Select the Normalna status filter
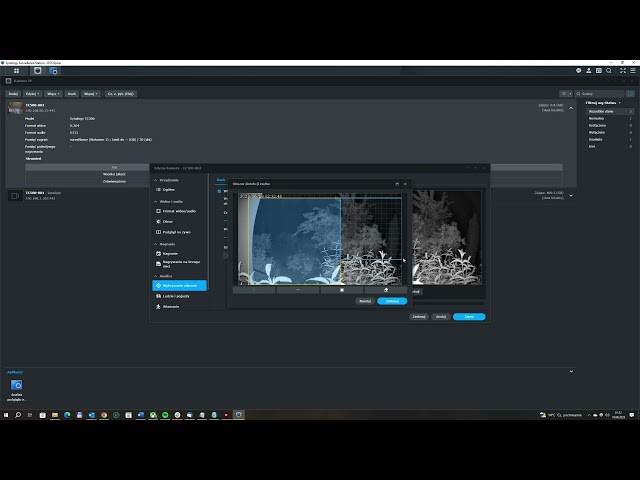Viewport: 640px width, 480px height. 610,118
